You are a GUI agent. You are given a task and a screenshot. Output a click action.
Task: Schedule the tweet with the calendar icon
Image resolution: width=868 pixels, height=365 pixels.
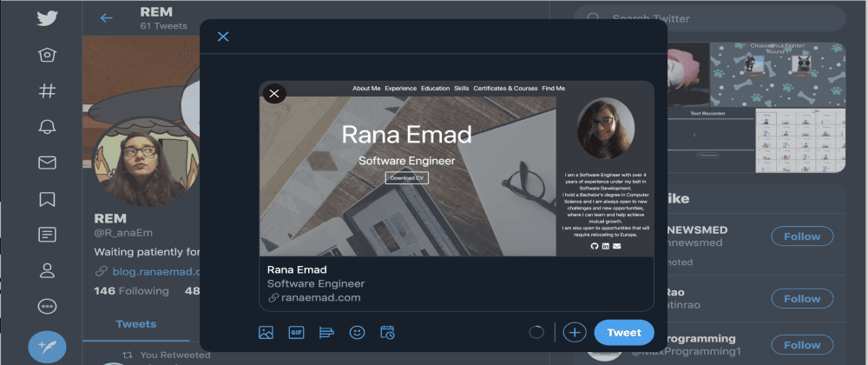tap(387, 332)
